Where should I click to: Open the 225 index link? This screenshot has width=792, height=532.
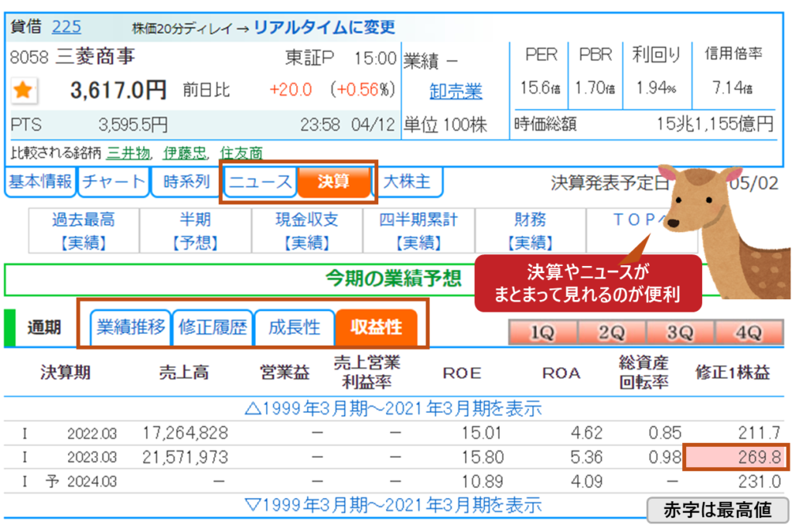click(67, 26)
